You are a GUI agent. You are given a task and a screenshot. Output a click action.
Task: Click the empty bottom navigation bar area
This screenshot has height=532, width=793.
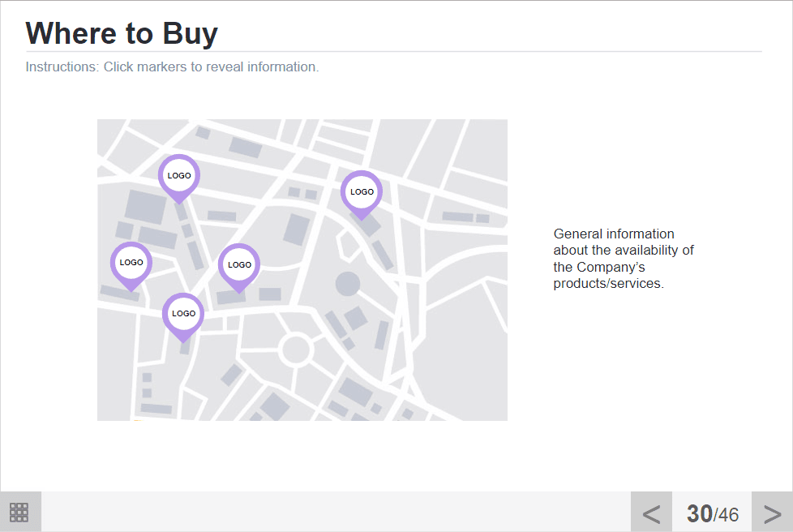pyautogui.click(x=324, y=512)
